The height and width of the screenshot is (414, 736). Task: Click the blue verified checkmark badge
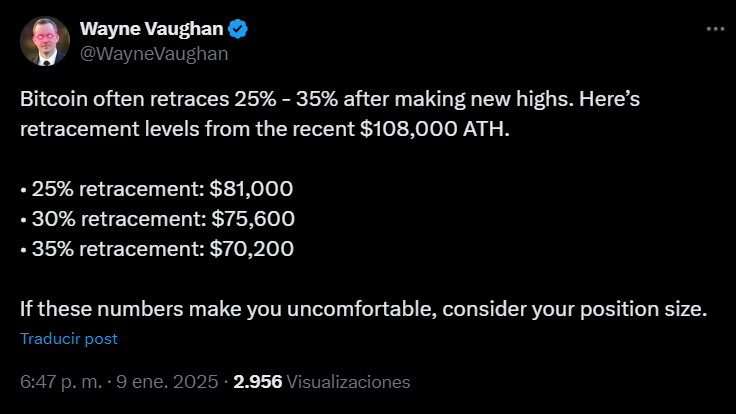pyautogui.click(x=238, y=29)
